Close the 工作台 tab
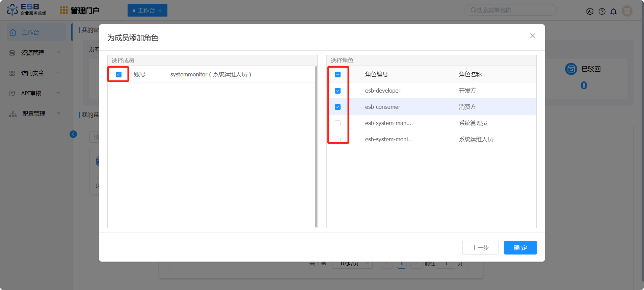Image resolution: width=644 pixels, height=290 pixels. click(160, 10)
